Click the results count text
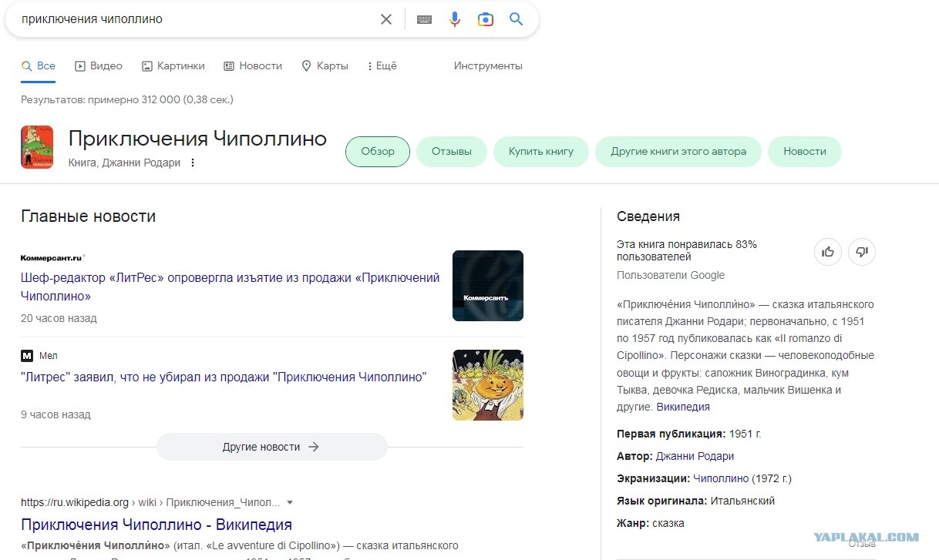Screen dimensions: 939x560 click(x=127, y=99)
